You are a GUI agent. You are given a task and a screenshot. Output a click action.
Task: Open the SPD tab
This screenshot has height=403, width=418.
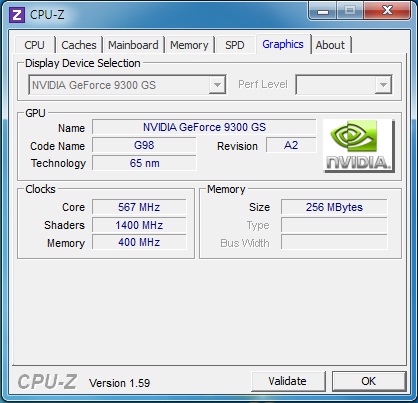click(235, 45)
